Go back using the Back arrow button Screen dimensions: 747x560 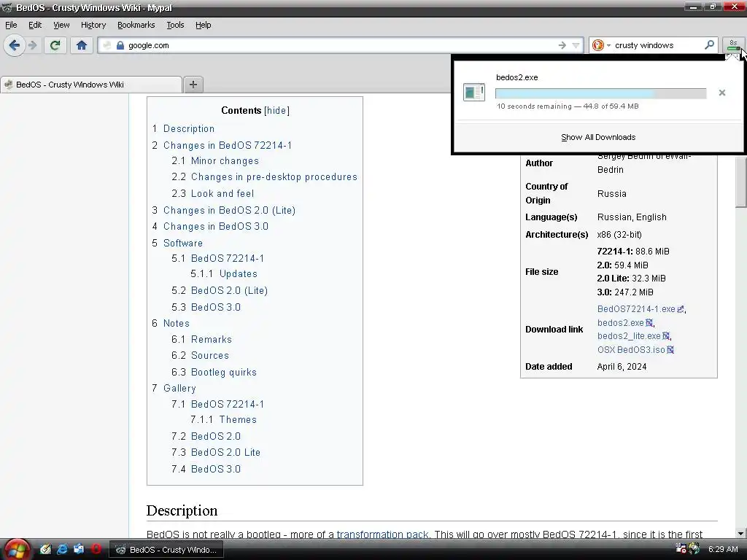click(x=15, y=45)
